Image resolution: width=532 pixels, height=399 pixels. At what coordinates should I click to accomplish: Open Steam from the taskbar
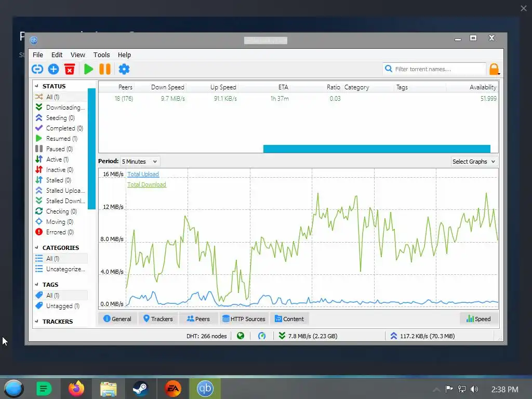coord(140,389)
